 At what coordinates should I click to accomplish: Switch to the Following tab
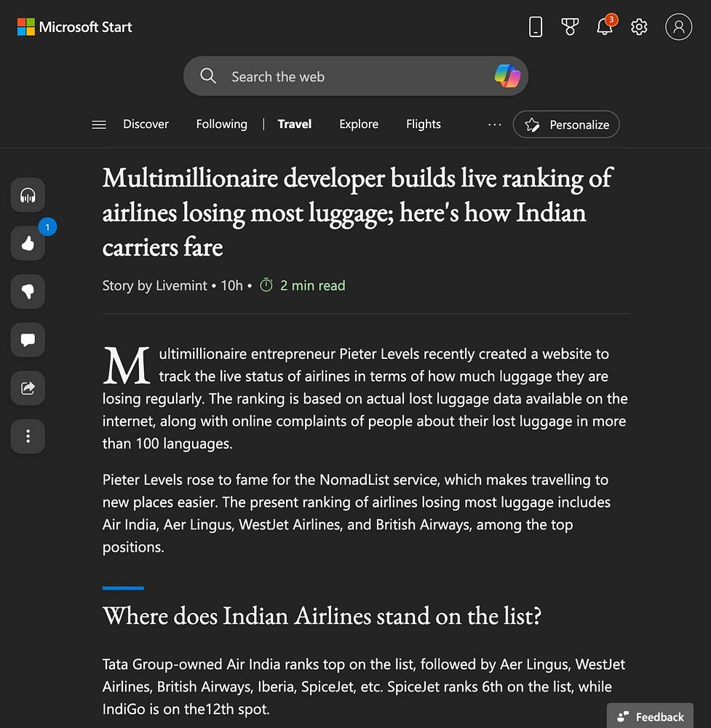tap(222, 124)
